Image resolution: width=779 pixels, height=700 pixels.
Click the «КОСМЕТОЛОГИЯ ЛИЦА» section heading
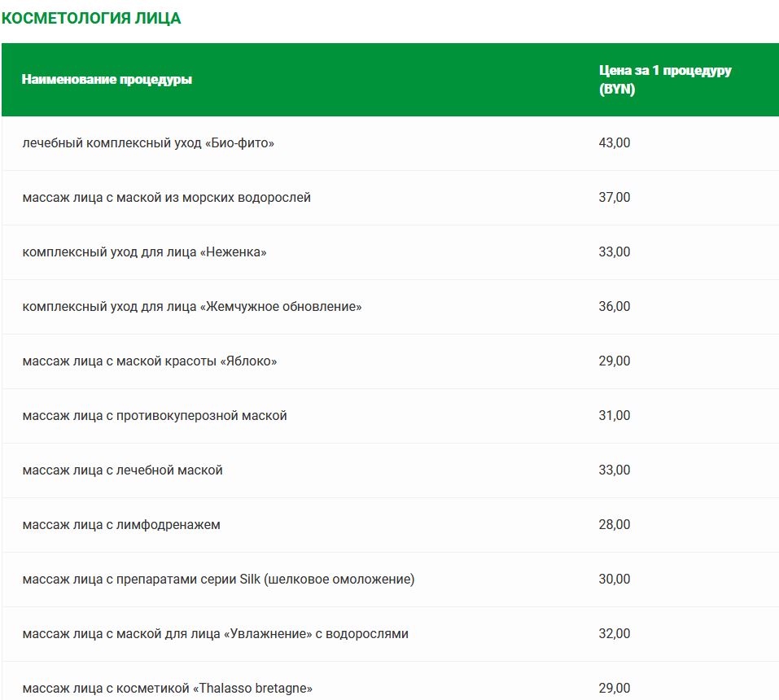[91, 18]
